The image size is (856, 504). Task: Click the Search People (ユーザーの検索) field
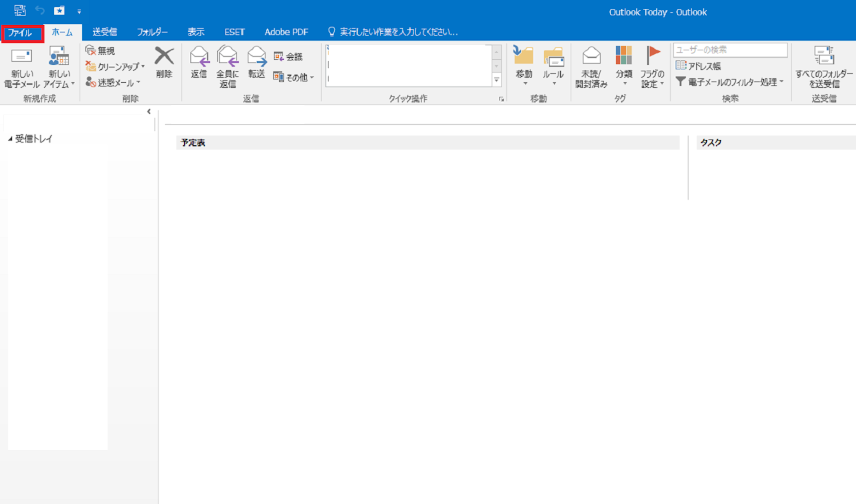click(730, 50)
